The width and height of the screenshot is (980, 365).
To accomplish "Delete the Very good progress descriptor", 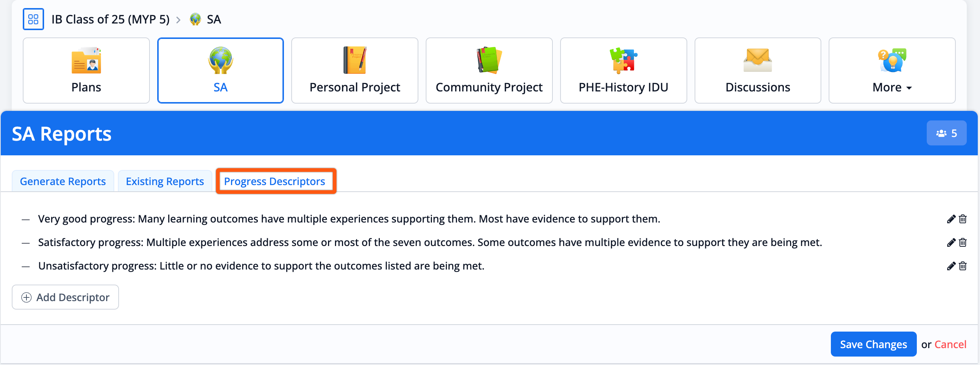I will (962, 219).
